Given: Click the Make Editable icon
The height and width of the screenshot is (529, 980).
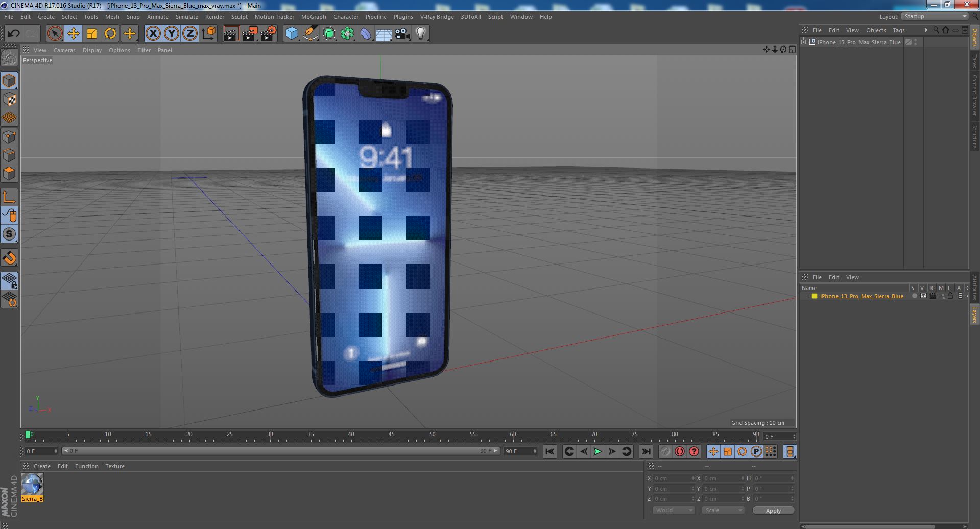Looking at the screenshot, I should [x=9, y=57].
